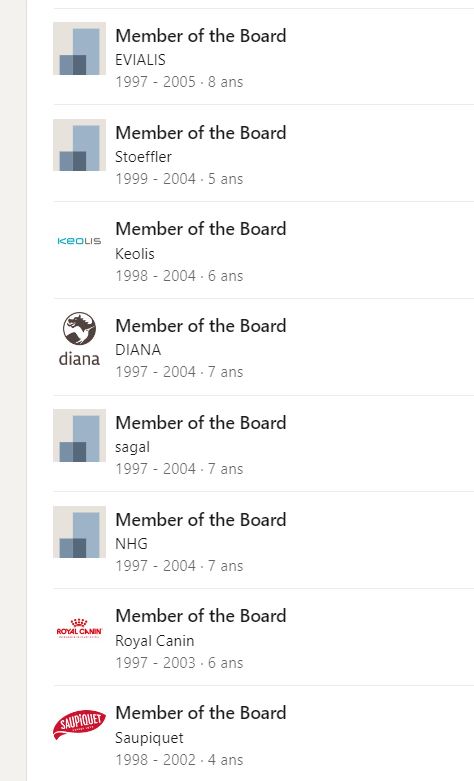This screenshot has width=474, height=781.
Task: Click the EVIALIS placeholder company logo
Action: pyautogui.click(x=79, y=48)
